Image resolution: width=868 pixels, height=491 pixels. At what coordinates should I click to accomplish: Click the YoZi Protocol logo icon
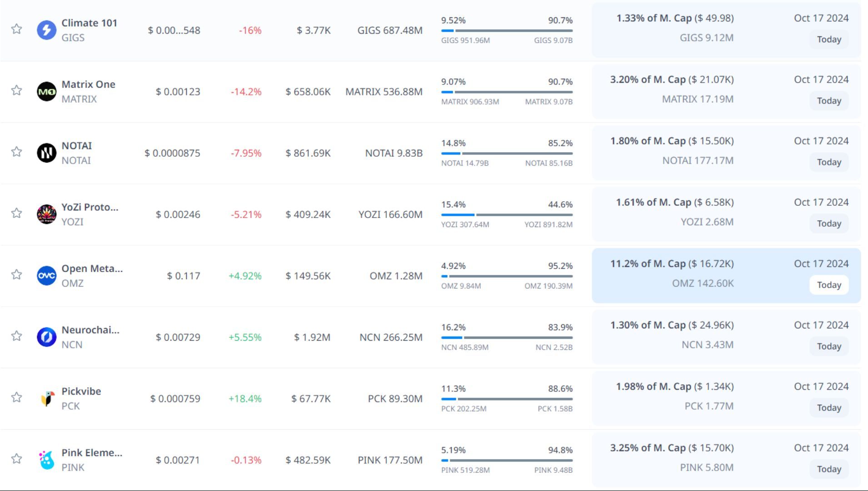46,214
